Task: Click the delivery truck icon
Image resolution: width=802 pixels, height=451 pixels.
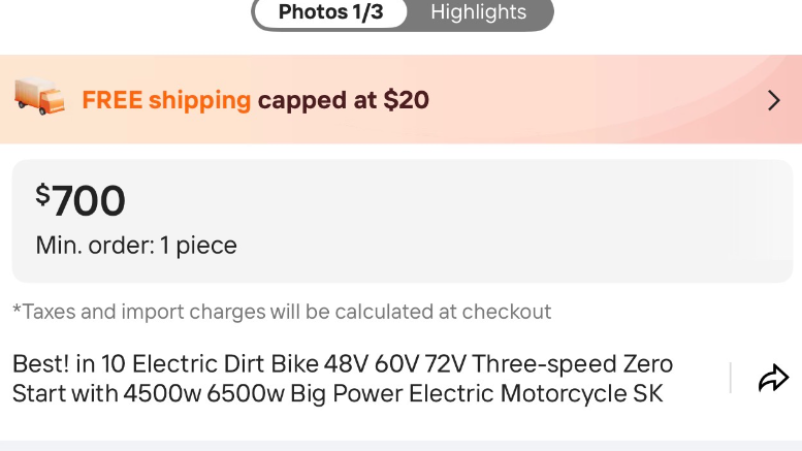Action: point(39,96)
